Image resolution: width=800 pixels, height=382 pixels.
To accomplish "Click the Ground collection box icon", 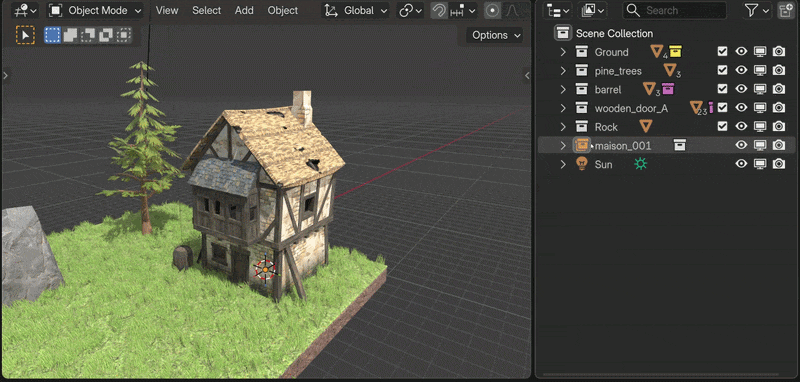I will tap(582, 52).
